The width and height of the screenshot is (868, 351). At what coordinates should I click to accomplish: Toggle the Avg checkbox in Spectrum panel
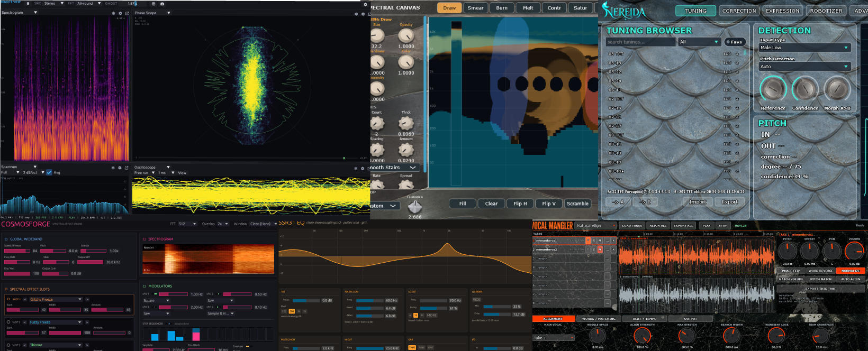click(49, 172)
